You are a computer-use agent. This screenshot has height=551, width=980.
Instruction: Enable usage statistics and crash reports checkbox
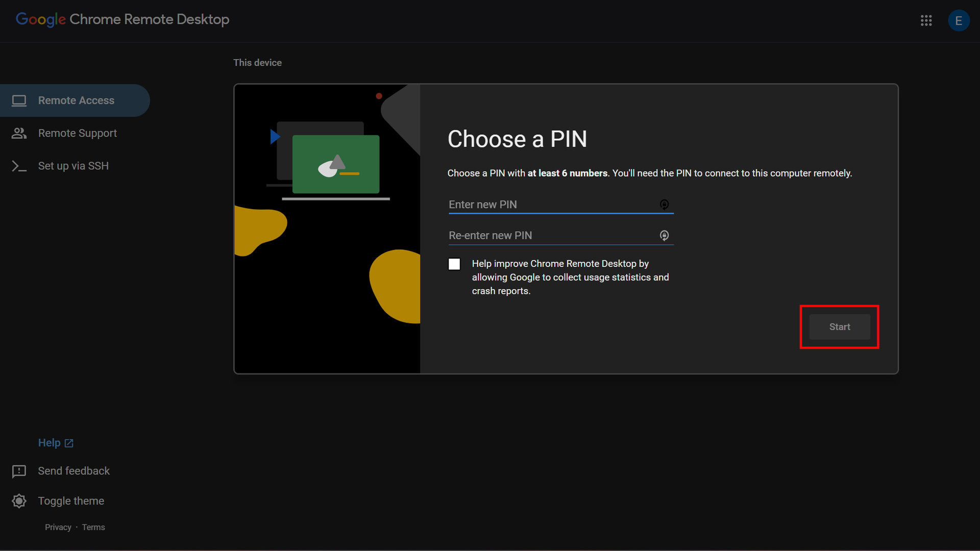pos(454,264)
